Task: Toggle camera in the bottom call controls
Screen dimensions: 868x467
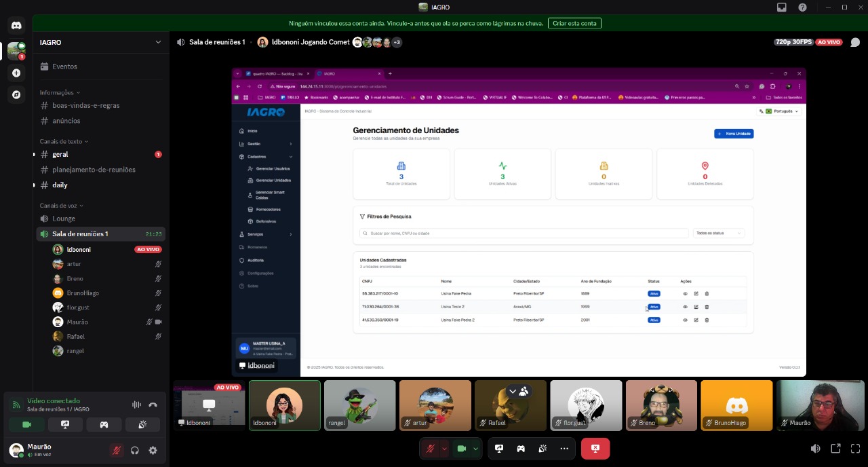Action: pos(461,449)
